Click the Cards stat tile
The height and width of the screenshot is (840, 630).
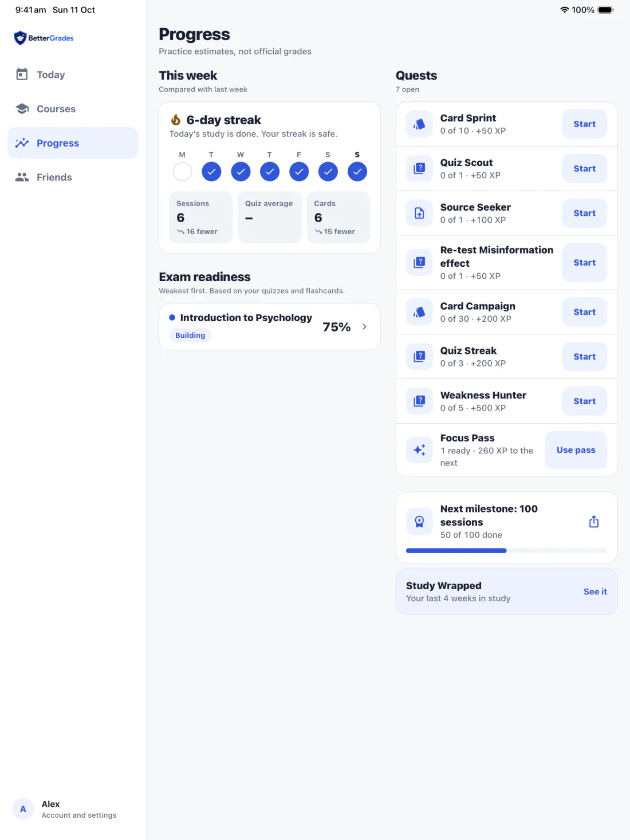point(339,218)
